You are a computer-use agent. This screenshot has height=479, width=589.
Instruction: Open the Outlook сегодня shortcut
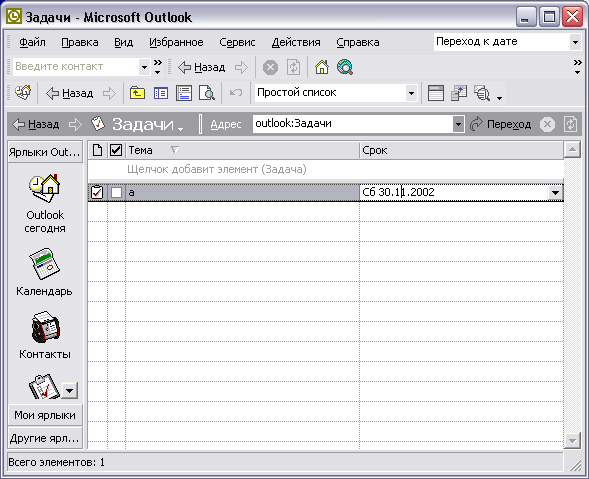(45, 203)
